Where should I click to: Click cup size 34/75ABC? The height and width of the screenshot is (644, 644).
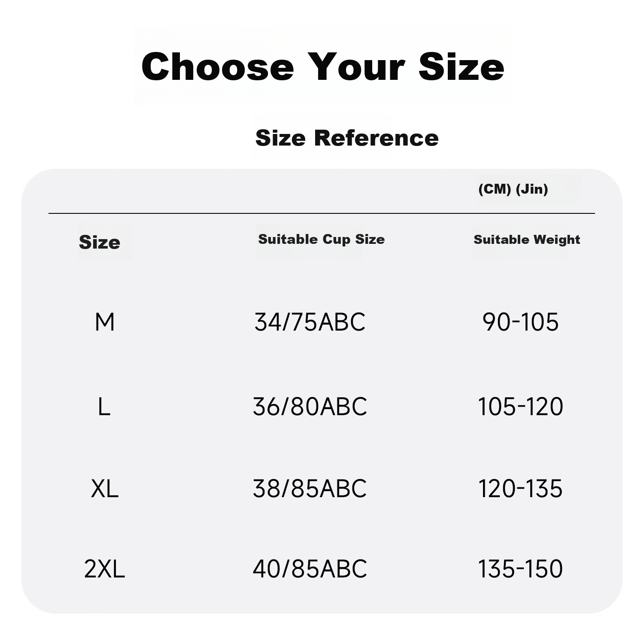(x=310, y=322)
